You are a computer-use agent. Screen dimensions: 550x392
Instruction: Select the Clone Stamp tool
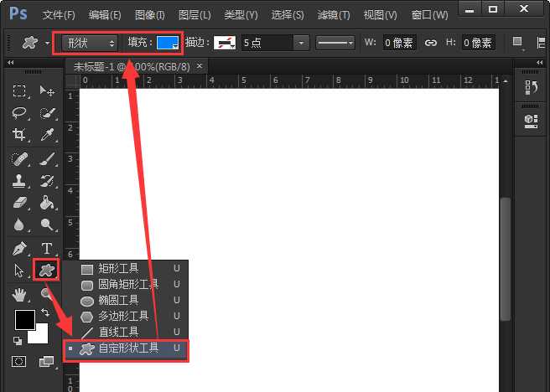(20, 180)
